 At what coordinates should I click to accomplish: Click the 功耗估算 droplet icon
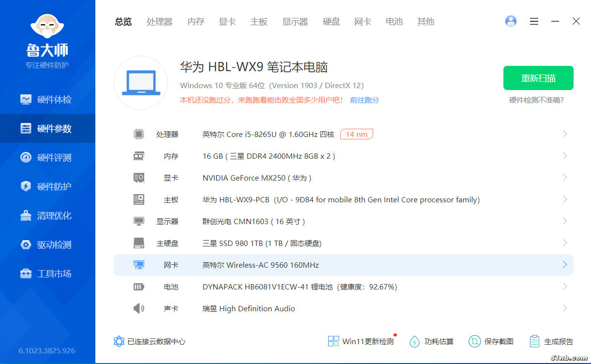[x=414, y=341]
